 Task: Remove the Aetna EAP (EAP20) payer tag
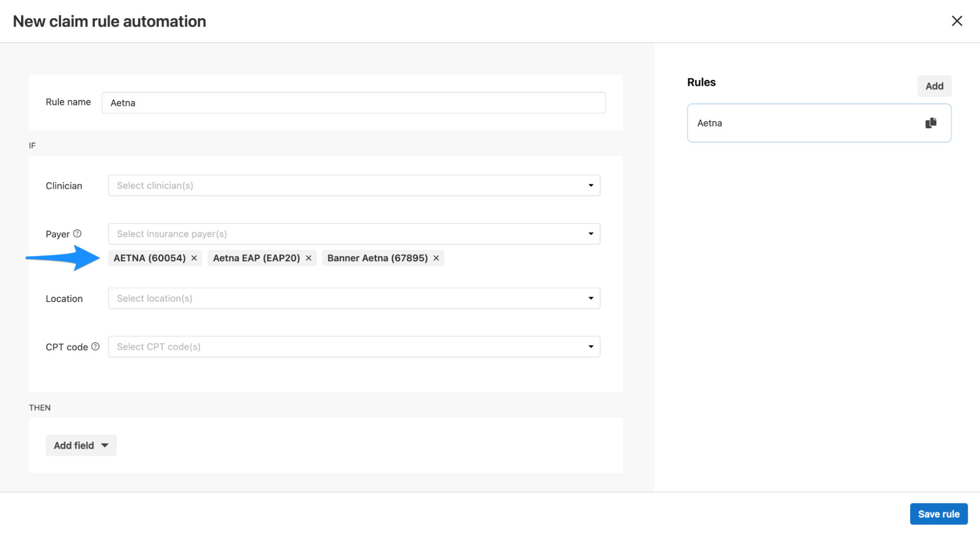[308, 258]
